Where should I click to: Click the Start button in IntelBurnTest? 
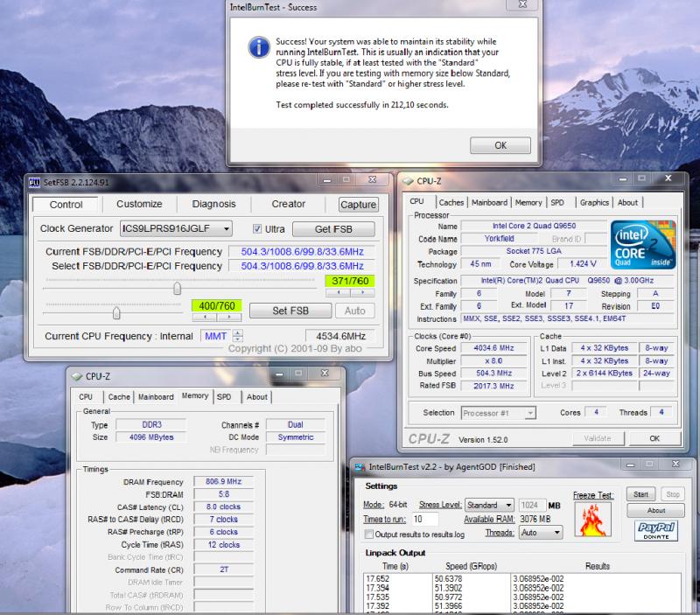tap(640, 494)
